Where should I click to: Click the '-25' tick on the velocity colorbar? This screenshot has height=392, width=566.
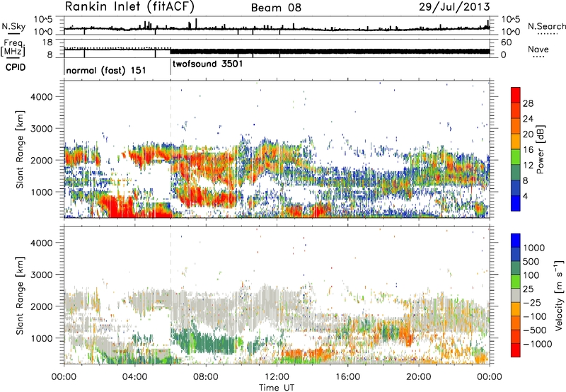532,302
